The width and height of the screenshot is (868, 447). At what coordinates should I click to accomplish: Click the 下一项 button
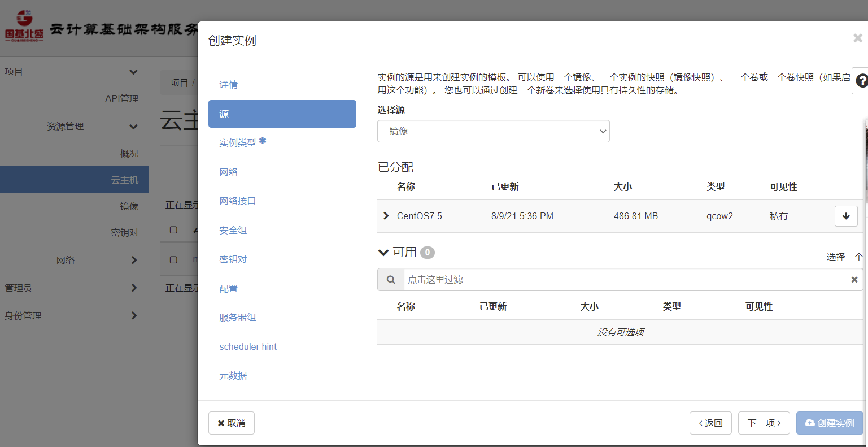764,423
